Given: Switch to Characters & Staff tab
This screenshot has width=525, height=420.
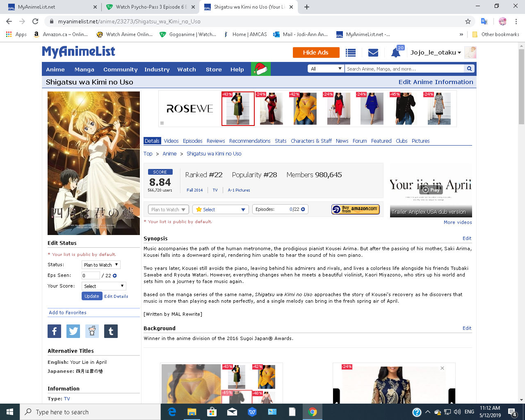Looking at the screenshot, I should [x=311, y=141].
